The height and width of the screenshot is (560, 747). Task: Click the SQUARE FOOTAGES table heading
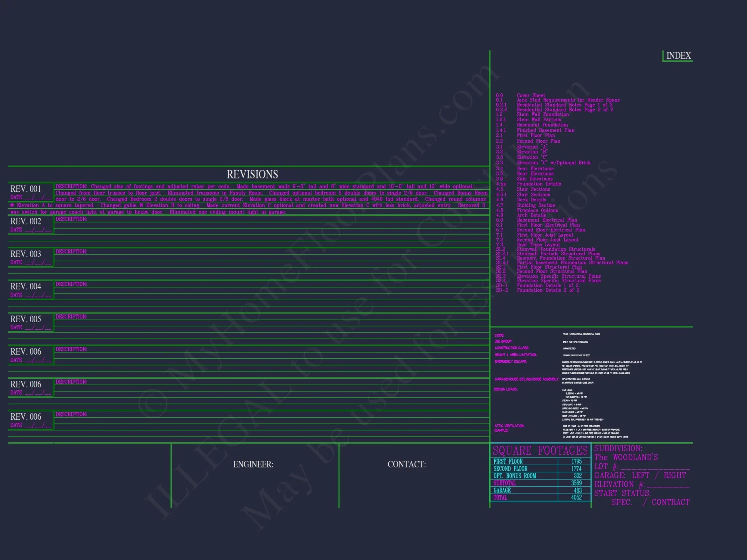coord(540,451)
